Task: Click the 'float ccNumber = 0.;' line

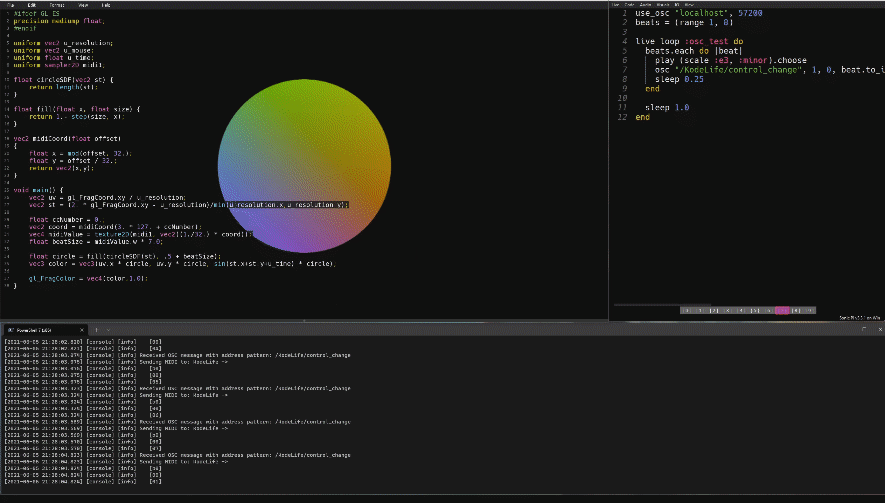Action: coord(66,220)
